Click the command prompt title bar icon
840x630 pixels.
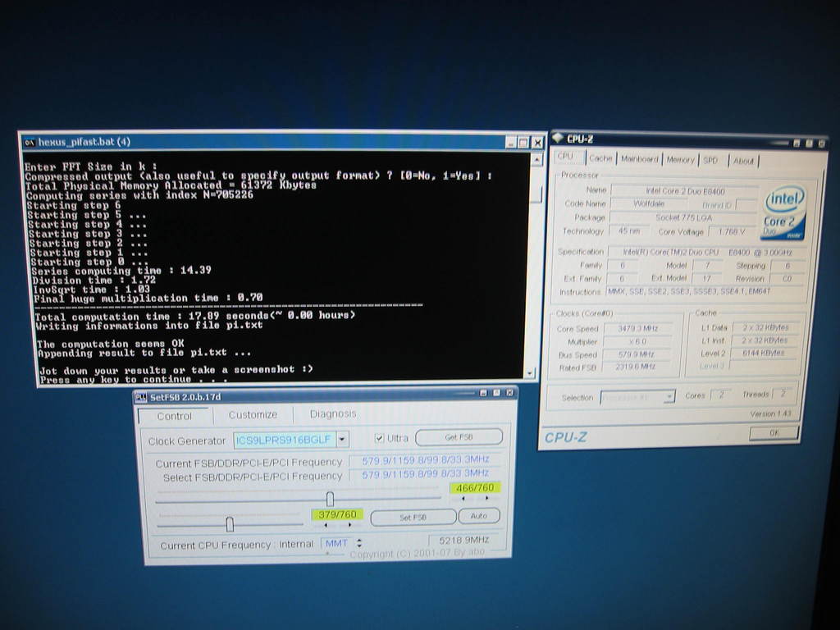[x=30, y=142]
